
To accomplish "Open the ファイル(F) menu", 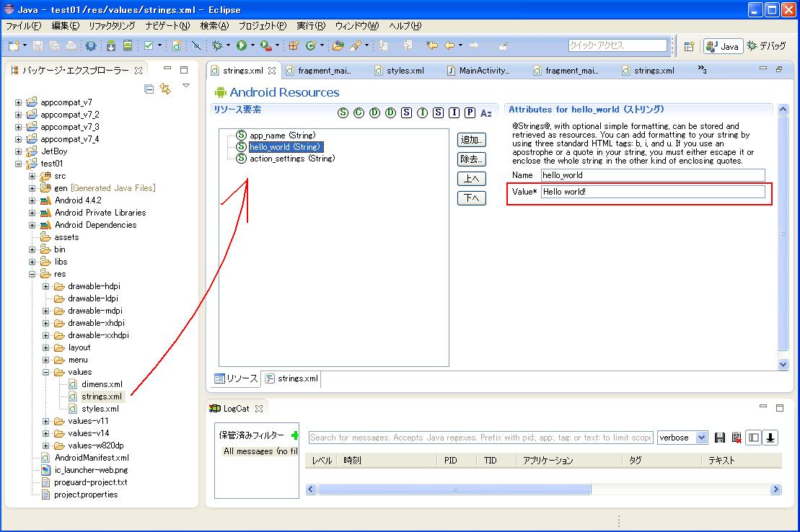I will click(24, 26).
